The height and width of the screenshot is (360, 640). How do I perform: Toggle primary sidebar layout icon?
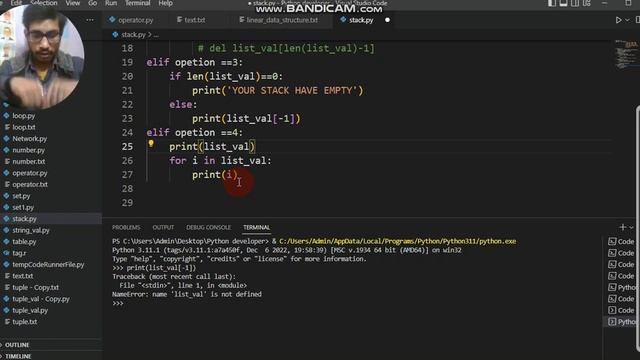[552, 3]
